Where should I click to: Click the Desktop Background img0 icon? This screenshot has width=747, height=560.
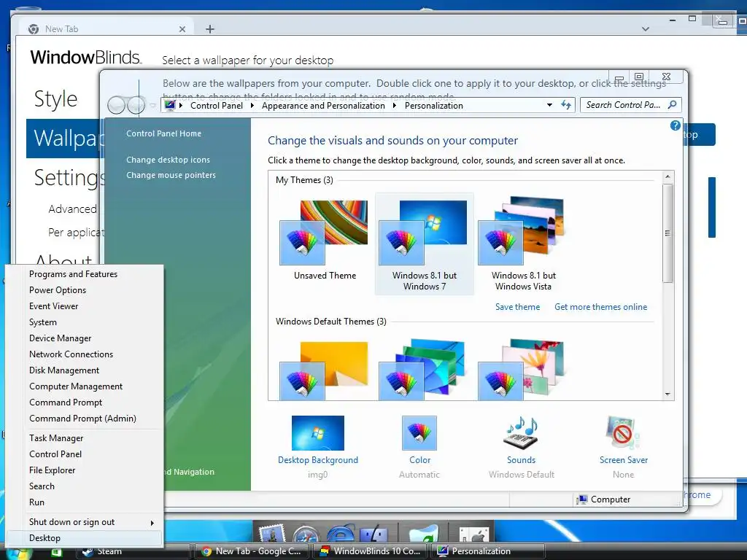[x=318, y=433]
